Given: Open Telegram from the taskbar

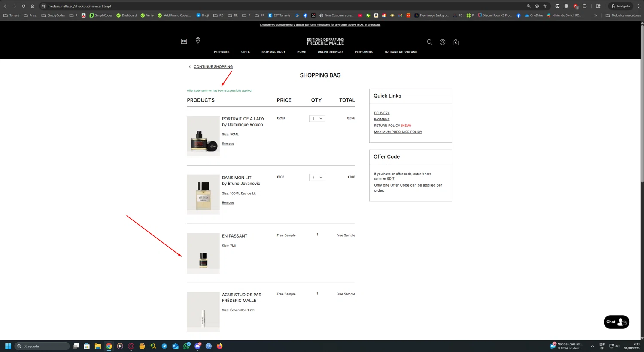Looking at the screenshot, I should (164, 346).
